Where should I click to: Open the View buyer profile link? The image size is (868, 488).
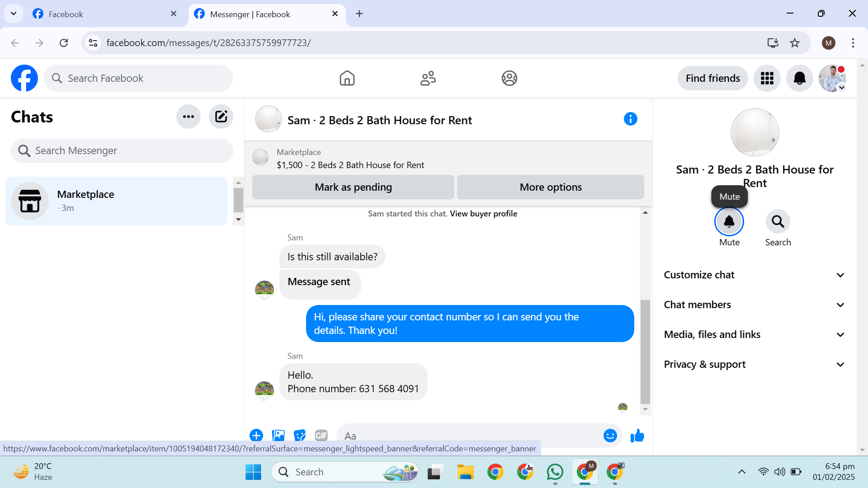tap(483, 214)
